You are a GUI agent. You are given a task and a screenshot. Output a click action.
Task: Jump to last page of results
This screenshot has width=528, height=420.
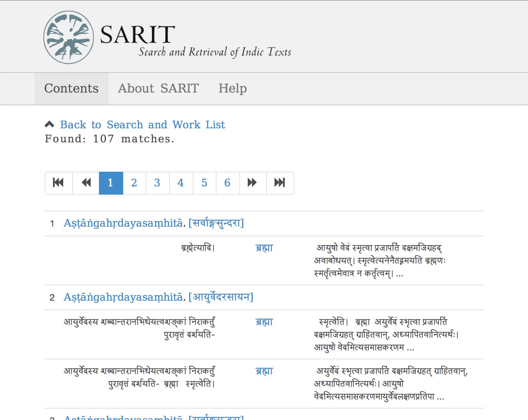click(x=280, y=183)
